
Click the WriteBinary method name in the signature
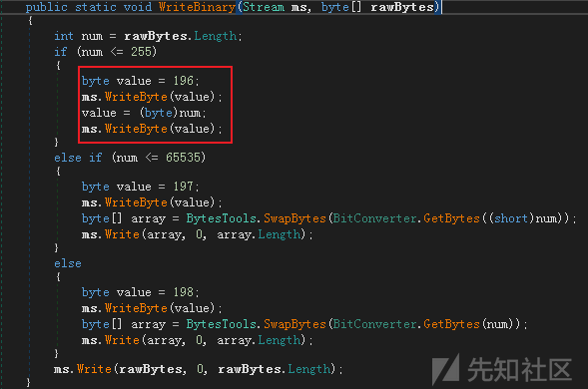197,7
